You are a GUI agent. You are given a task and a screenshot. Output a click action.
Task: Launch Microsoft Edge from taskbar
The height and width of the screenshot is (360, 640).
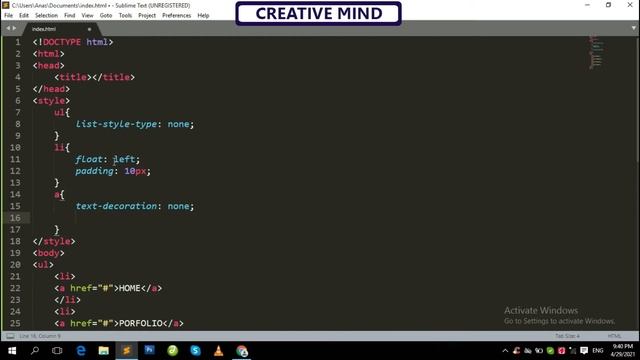click(81, 351)
